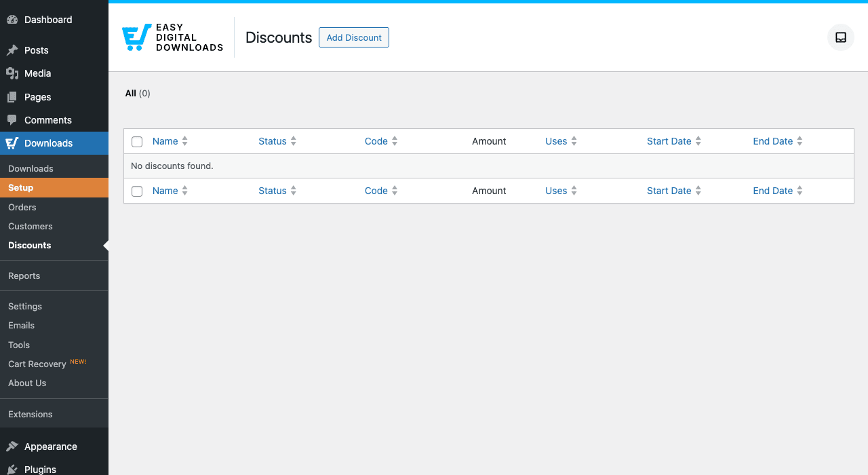Open Posts menu item

(x=54, y=50)
